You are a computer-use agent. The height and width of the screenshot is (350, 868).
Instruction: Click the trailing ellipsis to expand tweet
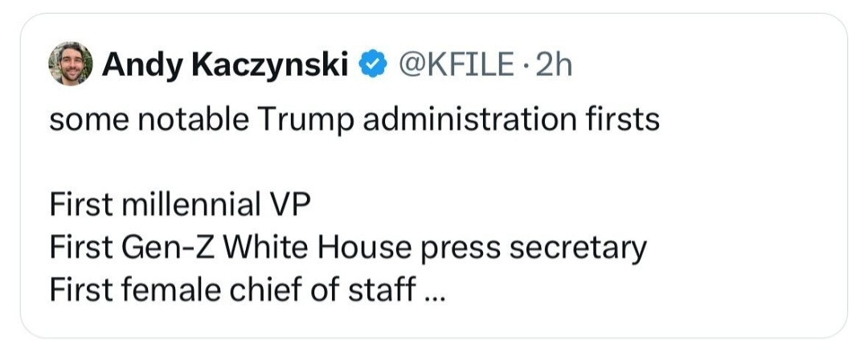(x=432, y=293)
